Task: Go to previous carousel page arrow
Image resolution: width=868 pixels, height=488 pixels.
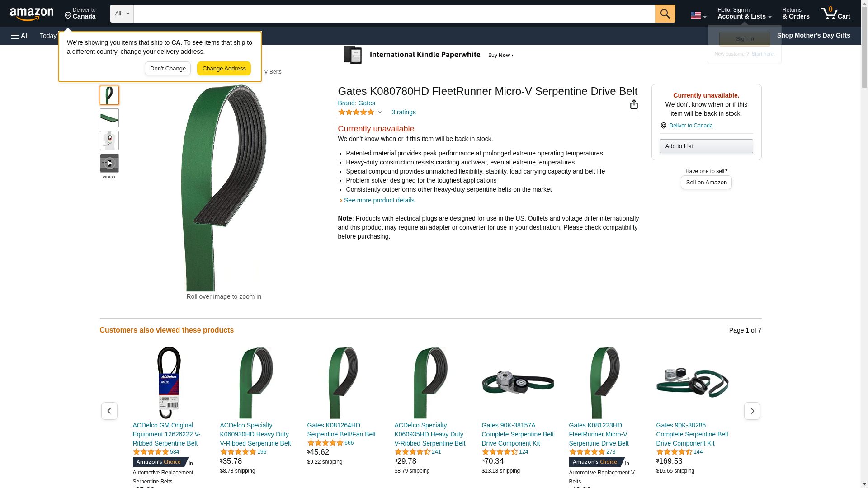Action: (109, 411)
